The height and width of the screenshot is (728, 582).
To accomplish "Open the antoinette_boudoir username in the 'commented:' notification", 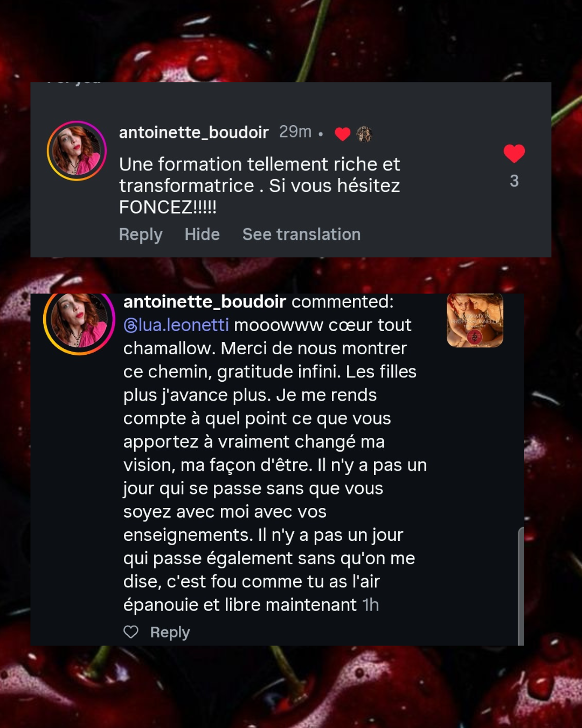I will coord(205,301).
